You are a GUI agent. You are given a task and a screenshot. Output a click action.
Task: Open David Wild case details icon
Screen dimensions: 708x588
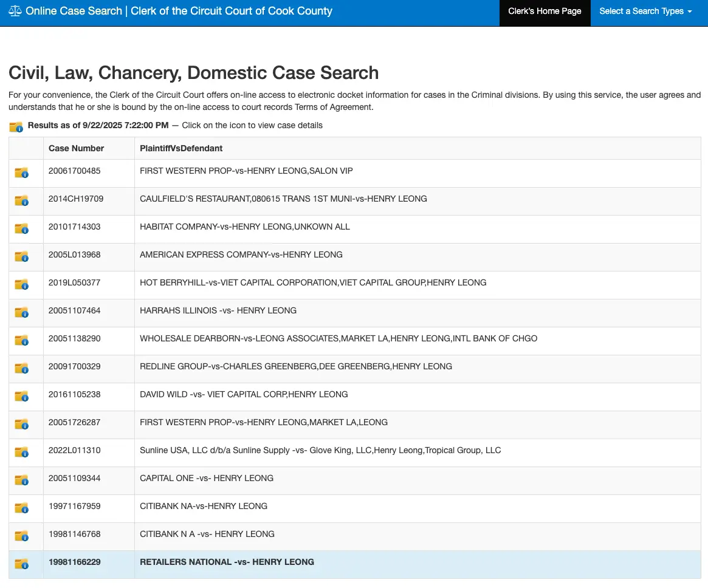point(22,396)
